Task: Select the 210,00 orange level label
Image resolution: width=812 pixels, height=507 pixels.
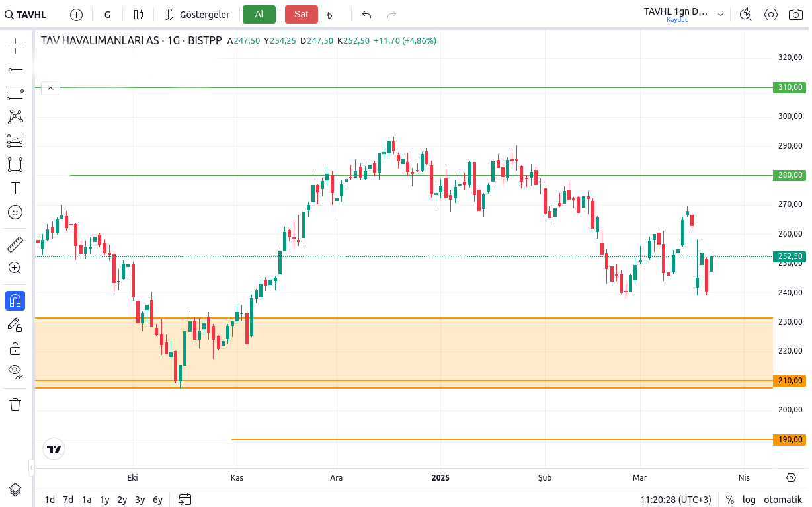Action: coord(790,381)
